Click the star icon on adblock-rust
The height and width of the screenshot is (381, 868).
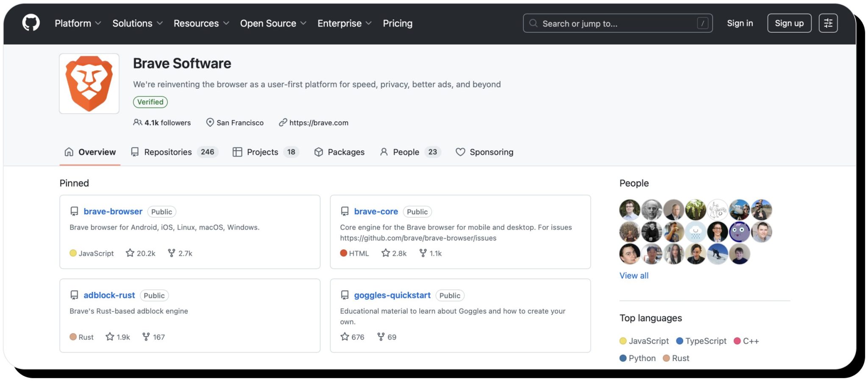pyautogui.click(x=110, y=336)
